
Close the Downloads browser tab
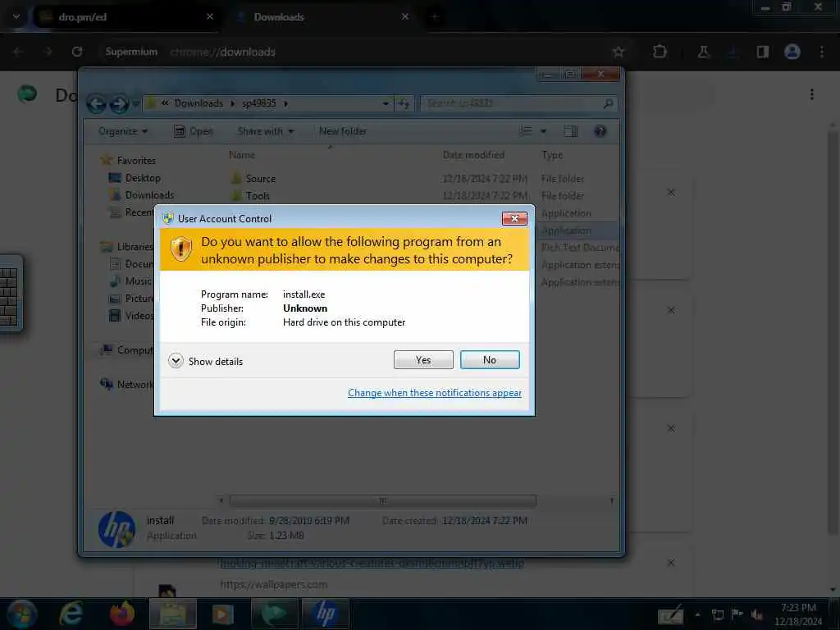(405, 16)
